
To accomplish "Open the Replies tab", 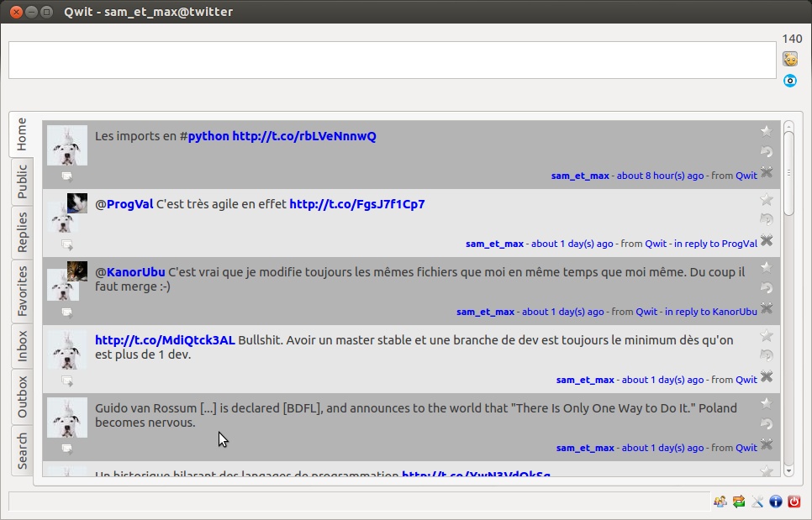I will click(x=22, y=232).
